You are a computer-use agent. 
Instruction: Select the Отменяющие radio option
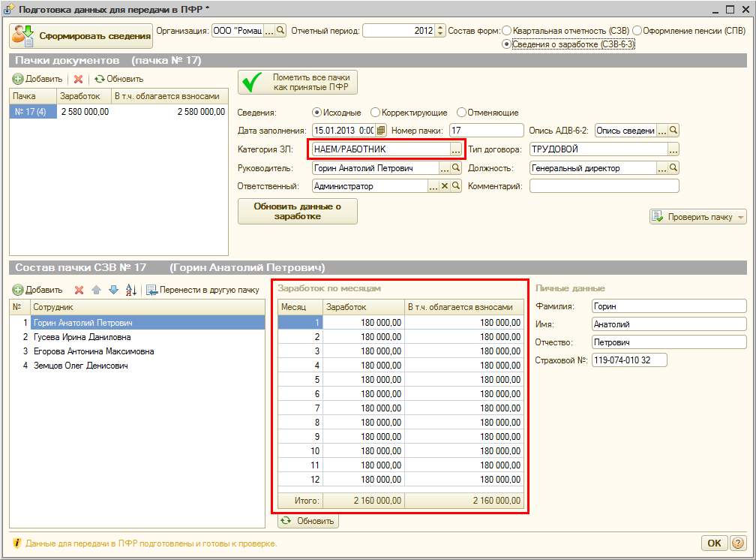coord(461,113)
